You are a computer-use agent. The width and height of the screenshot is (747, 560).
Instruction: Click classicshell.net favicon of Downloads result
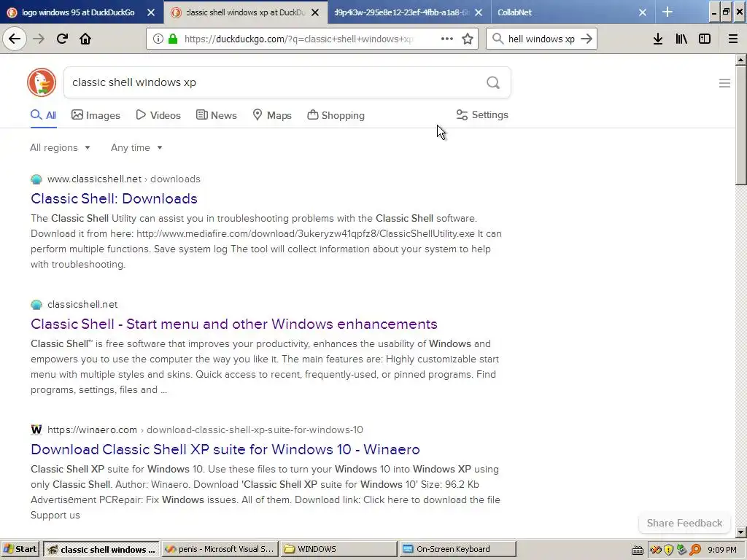[36, 179]
